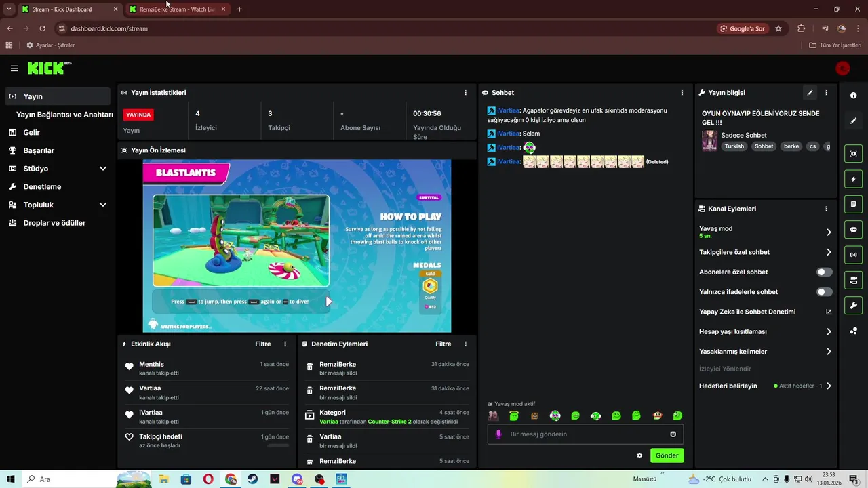Click the Opera browser taskbar icon

pyautogui.click(x=208, y=479)
